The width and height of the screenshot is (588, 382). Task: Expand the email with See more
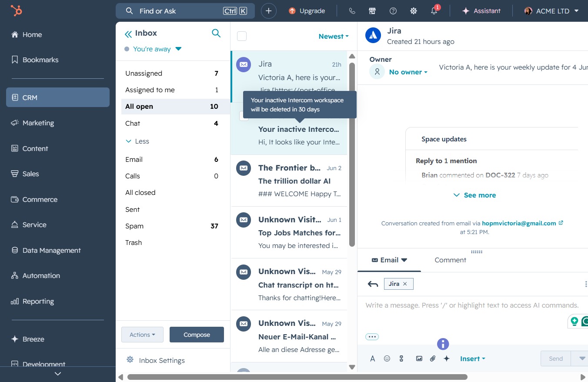pos(474,195)
